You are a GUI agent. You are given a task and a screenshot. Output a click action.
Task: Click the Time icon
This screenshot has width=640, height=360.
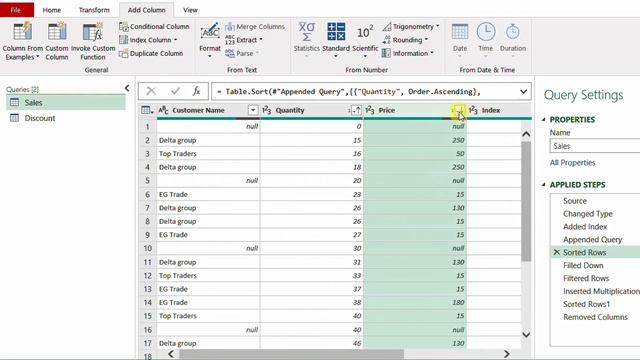(x=486, y=32)
